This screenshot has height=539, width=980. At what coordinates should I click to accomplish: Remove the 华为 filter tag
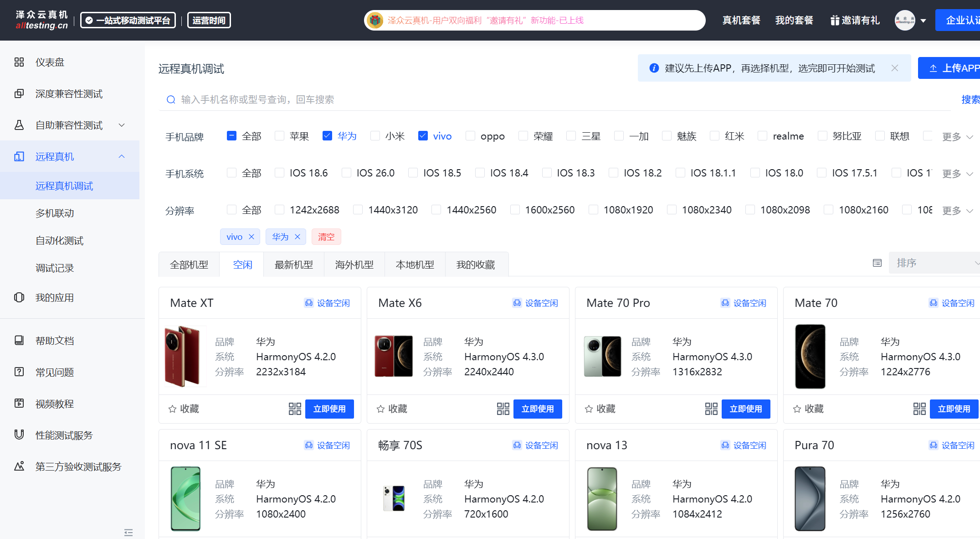coord(298,237)
